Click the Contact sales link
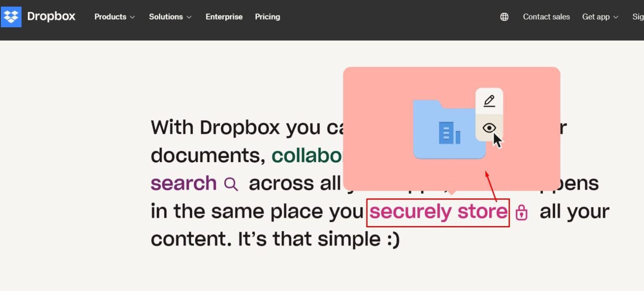 [546, 17]
